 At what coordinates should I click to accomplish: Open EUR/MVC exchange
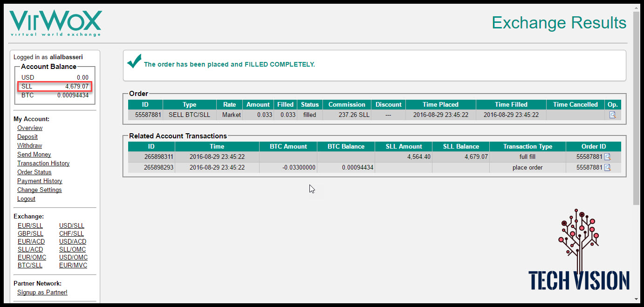(73, 265)
